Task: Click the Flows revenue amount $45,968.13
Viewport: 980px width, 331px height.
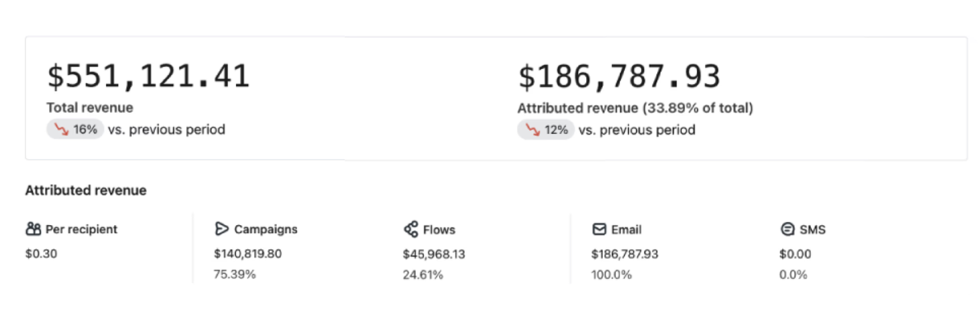Action: [434, 254]
